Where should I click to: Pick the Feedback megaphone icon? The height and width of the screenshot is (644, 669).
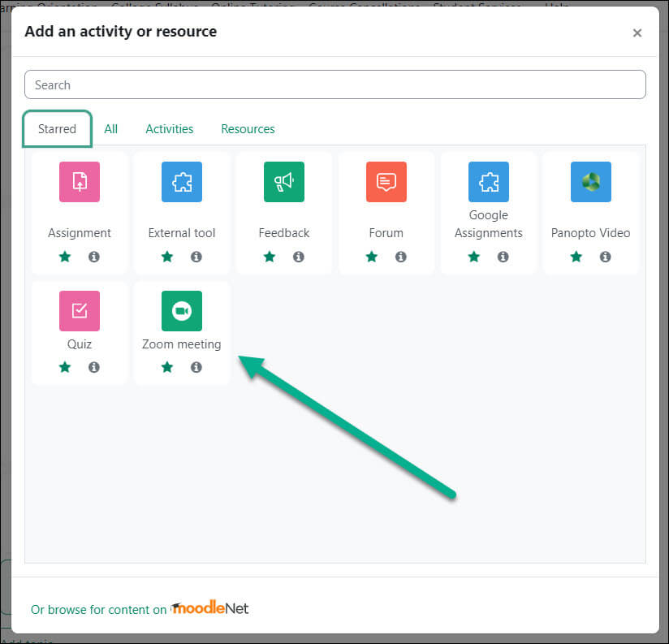click(x=284, y=182)
